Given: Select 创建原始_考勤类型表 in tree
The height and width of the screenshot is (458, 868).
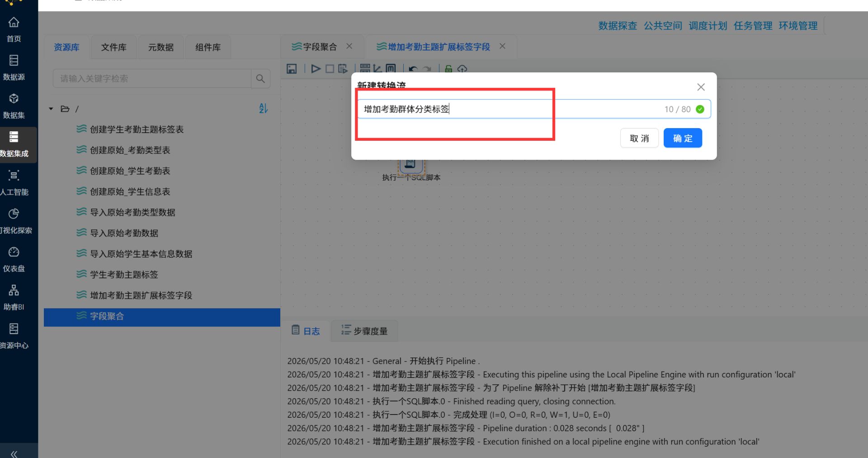Looking at the screenshot, I should 130,150.
